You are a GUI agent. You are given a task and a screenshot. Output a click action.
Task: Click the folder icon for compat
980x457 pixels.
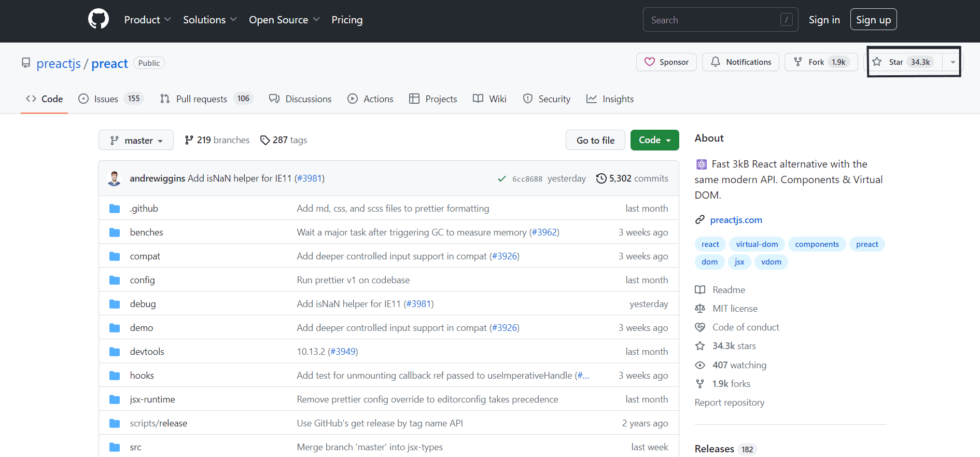coord(115,256)
